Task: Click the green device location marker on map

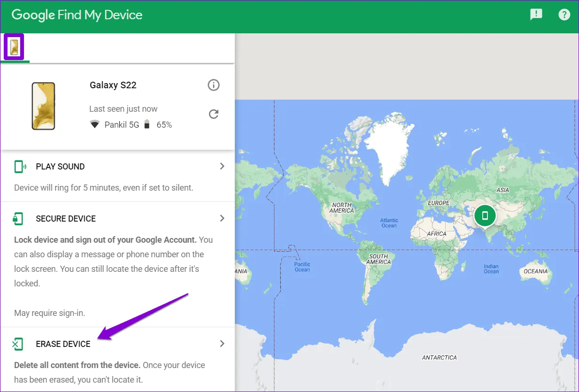Action: click(485, 215)
